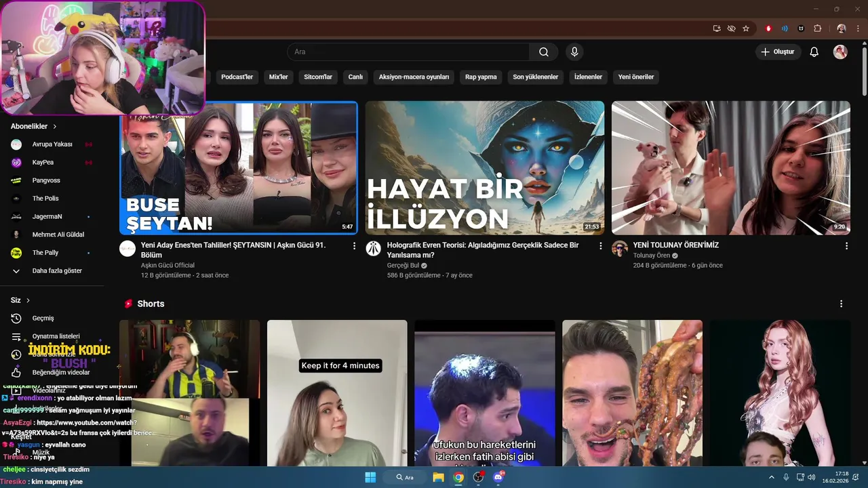Play the octopus-eating Short
This screenshot has height=488, width=868.
coord(632,393)
